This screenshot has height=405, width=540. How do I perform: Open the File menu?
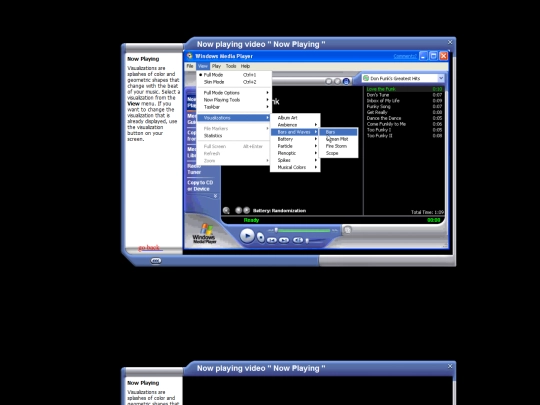click(x=190, y=66)
